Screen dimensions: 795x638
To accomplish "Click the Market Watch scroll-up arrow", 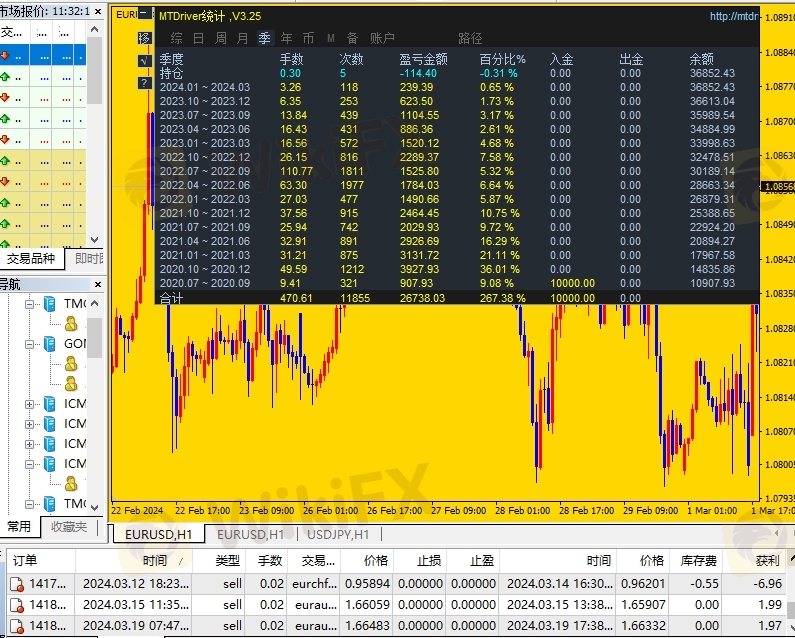I will click(94, 29).
